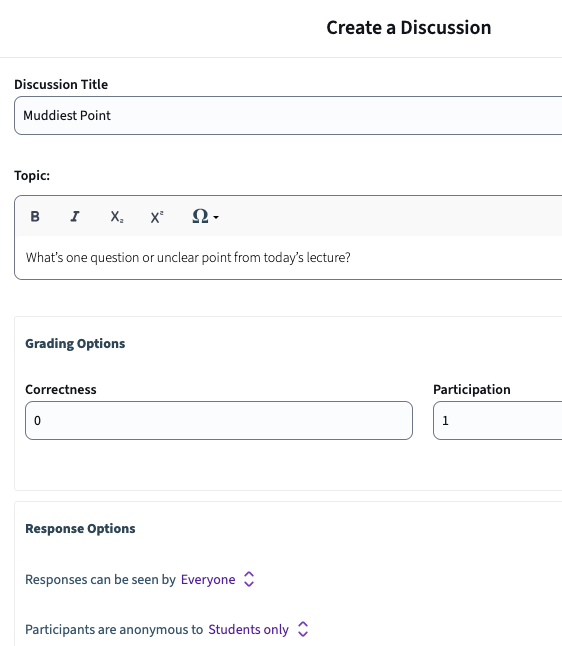Click the 'Create a Discussion' heading
Screen dimensions: 562x646
(x=409, y=28)
